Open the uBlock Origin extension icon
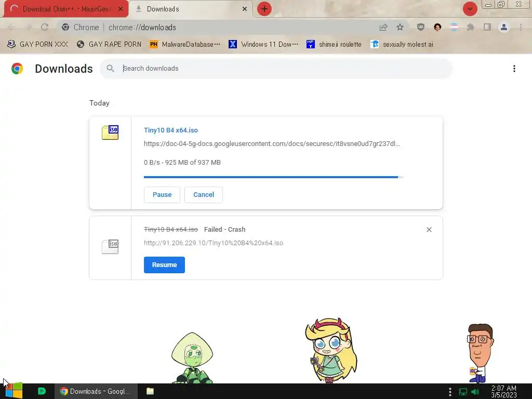 [421, 27]
